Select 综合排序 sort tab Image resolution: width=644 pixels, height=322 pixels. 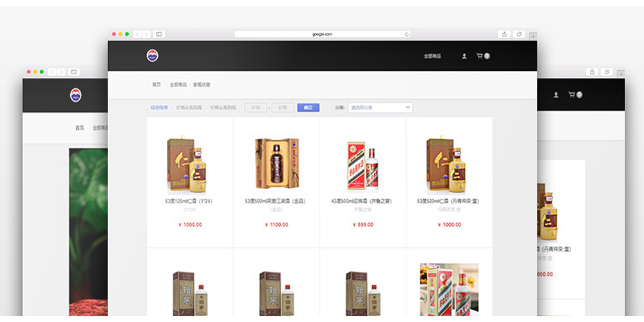click(x=159, y=108)
